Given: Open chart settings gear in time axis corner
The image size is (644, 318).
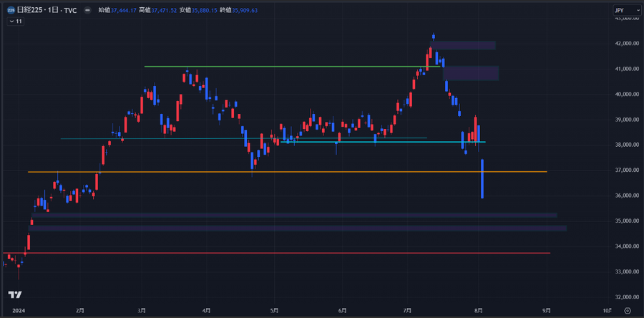Looking at the screenshot, I should [627, 311].
